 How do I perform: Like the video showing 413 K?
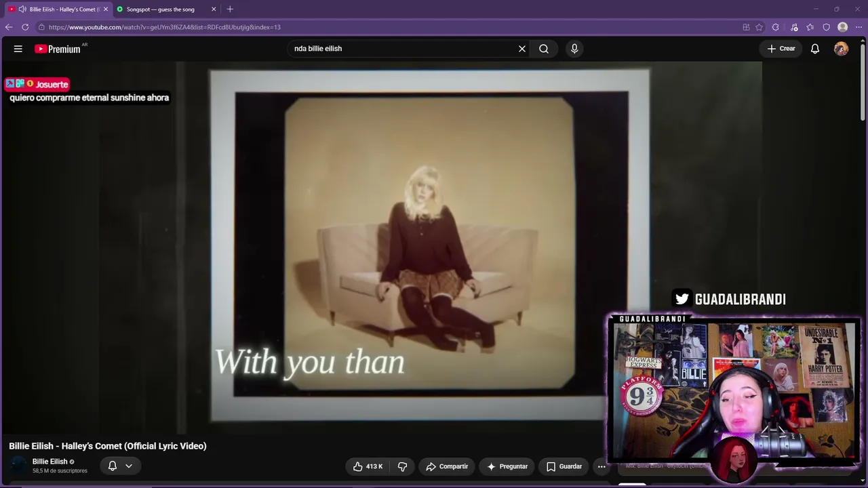(x=368, y=466)
